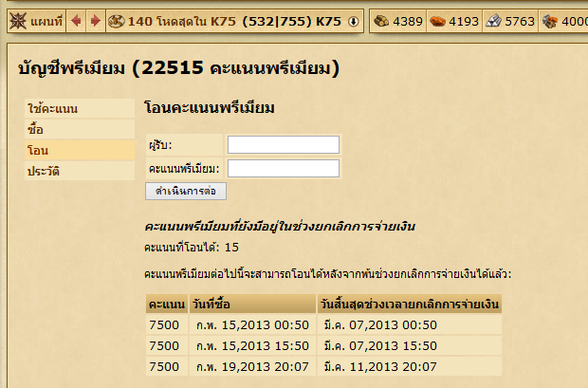Focus the คะแนนพรีเมียม points input field
The width and height of the screenshot is (588, 388).
(284, 169)
